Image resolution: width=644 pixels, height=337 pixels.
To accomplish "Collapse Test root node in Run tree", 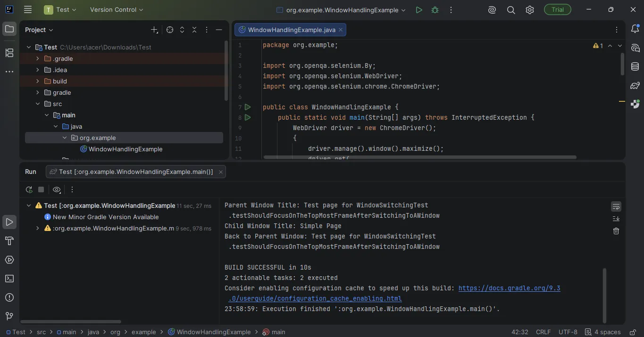I will pos(29,205).
